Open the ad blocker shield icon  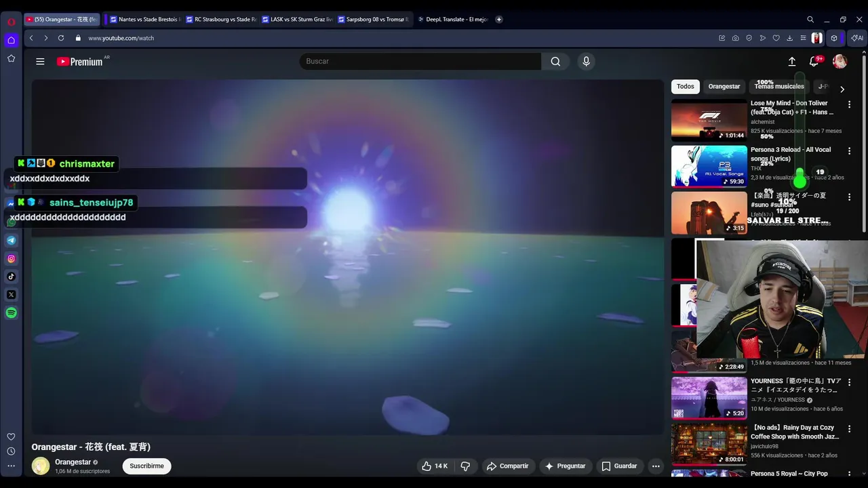coord(749,38)
